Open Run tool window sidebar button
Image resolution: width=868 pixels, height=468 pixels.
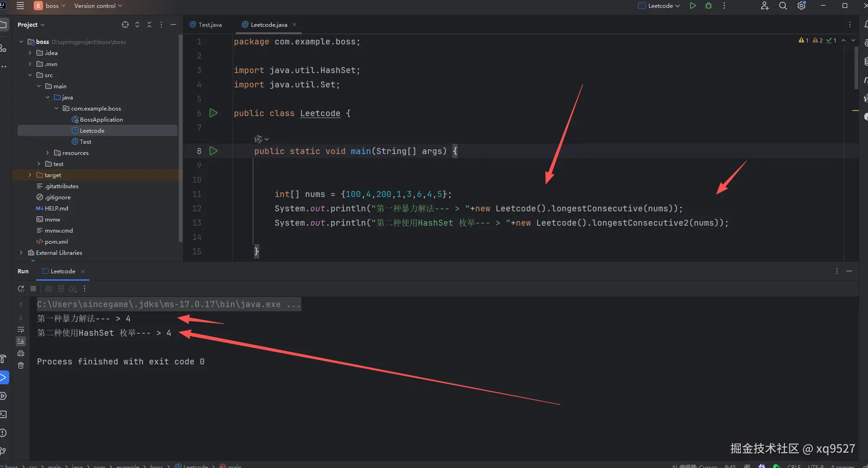tap(4, 377)
